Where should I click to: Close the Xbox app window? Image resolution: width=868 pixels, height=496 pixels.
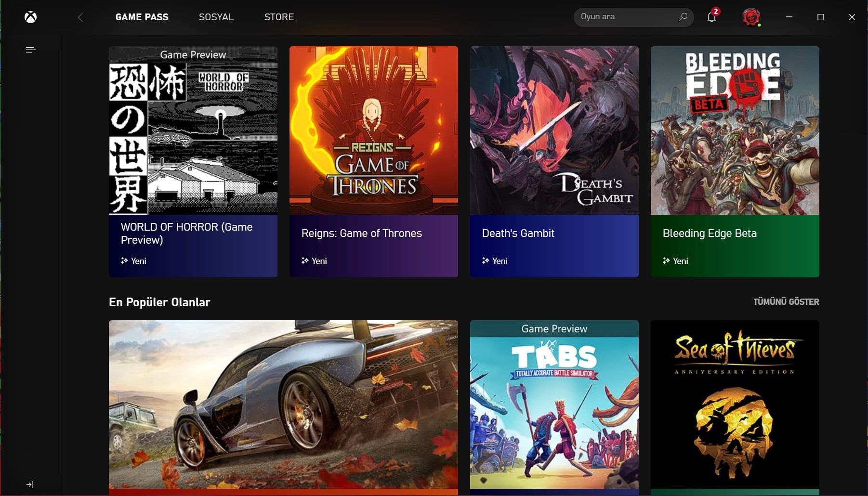tap(852, 17)
